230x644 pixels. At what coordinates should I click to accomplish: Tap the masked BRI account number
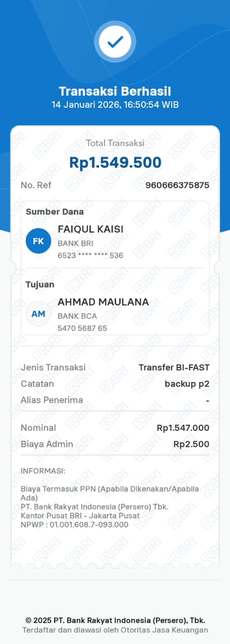point(90,255)
